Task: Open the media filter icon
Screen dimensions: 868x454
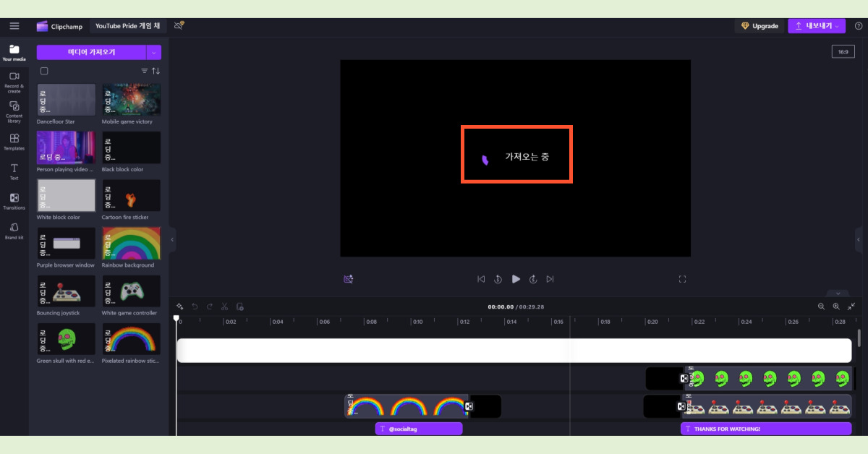Action: [x=144, y=71]
